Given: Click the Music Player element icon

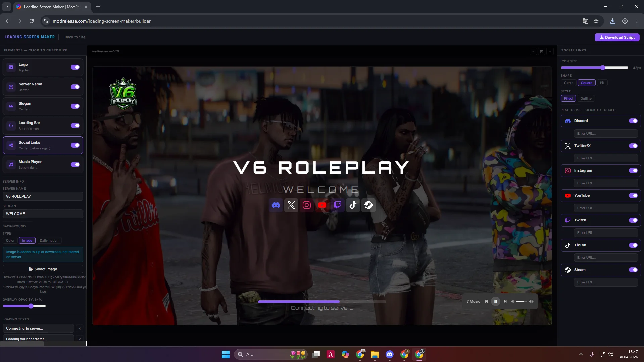Looking at the screenshot, I should pyautogui.click(x=11, y=164).
